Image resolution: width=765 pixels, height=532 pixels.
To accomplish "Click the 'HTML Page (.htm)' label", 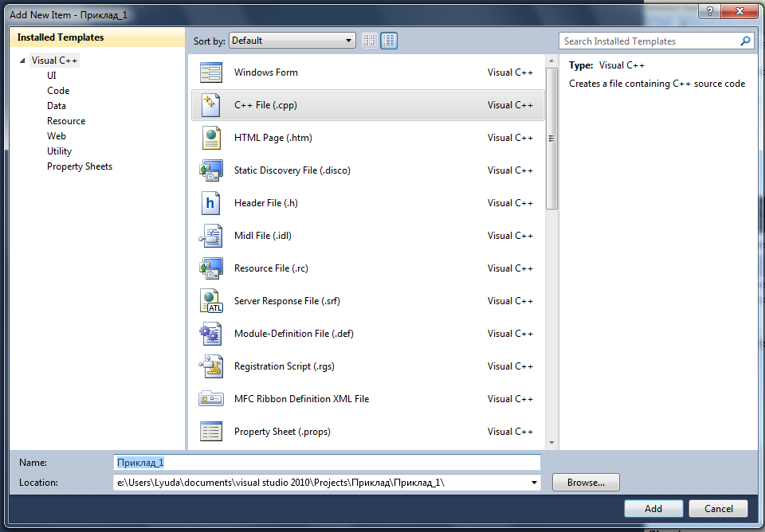I will tap(273, 138).
